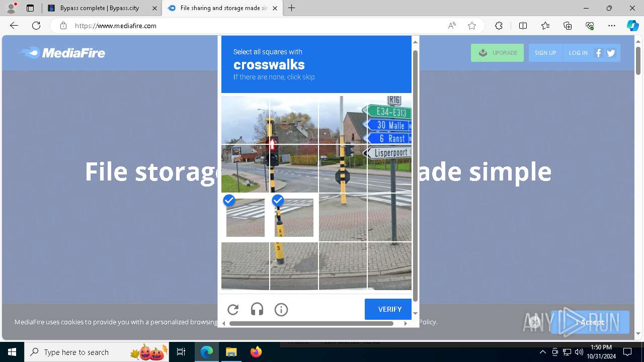Open Browser essentials icon
This screenshot has width=644, height=362.
coord(590,26)
